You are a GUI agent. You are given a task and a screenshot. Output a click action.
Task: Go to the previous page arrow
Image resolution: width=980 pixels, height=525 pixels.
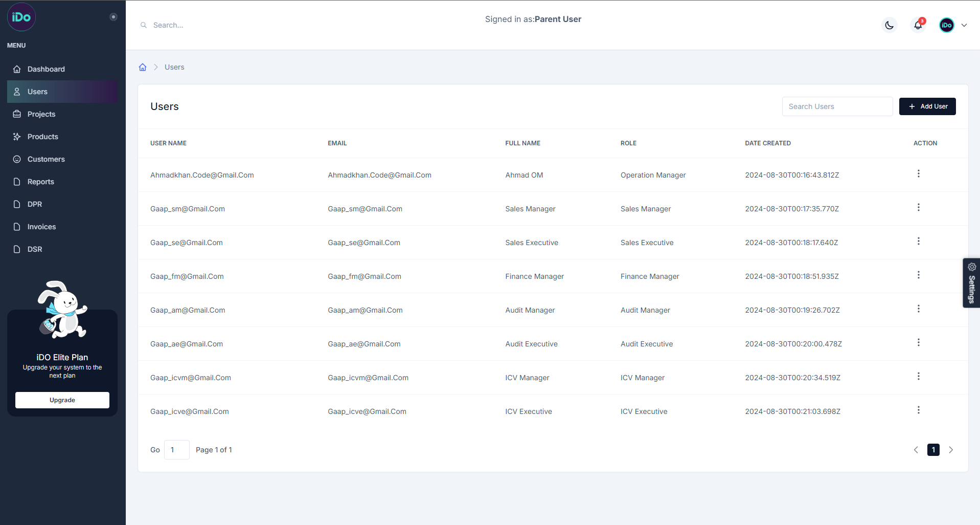pos(916,450)
